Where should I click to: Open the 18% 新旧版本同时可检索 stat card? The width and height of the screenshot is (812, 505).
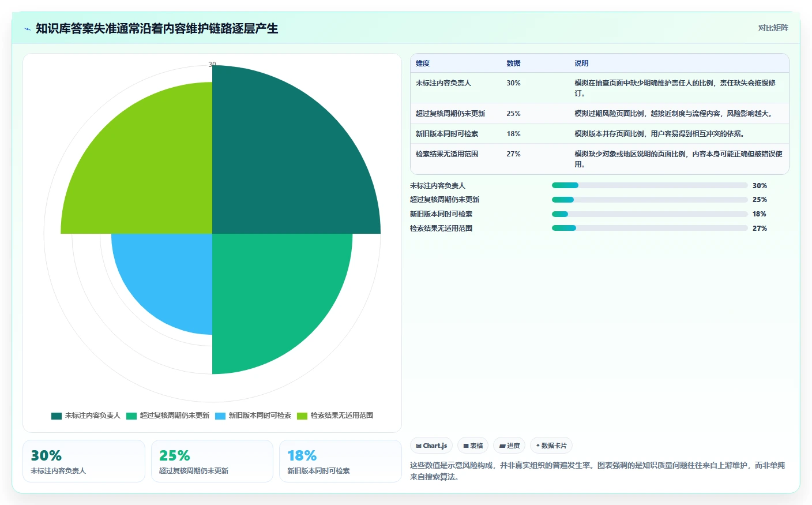coord(340,461)
